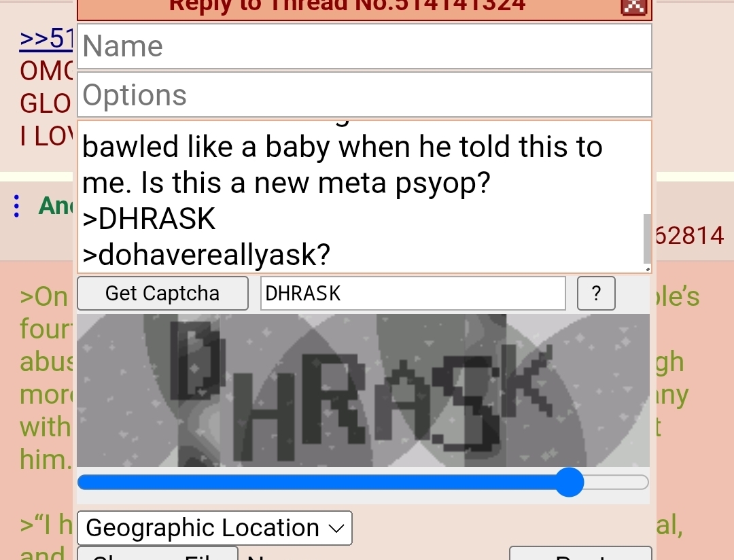Focus the Name field

pos(364,46)
